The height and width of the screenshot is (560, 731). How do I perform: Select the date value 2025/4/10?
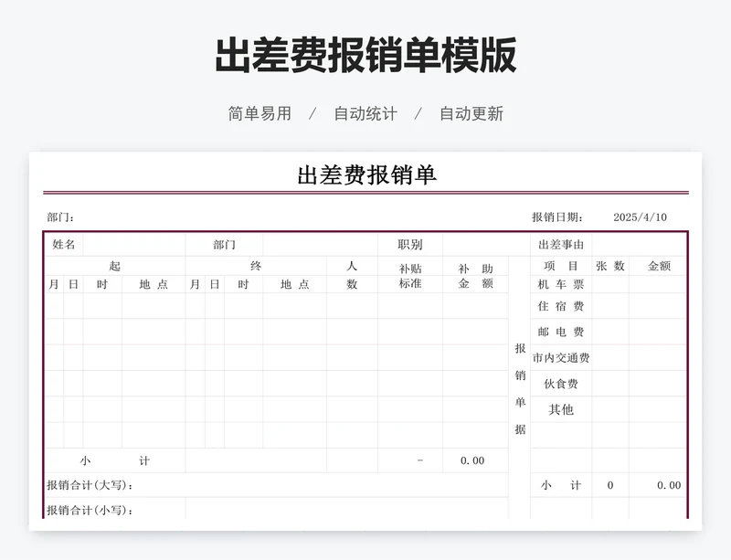[x=640, y=217]
